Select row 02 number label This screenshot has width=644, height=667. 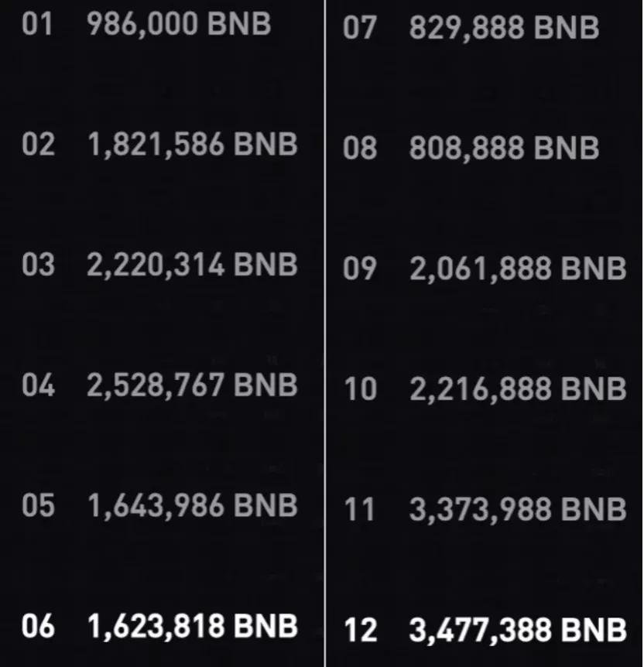point(38,144)
